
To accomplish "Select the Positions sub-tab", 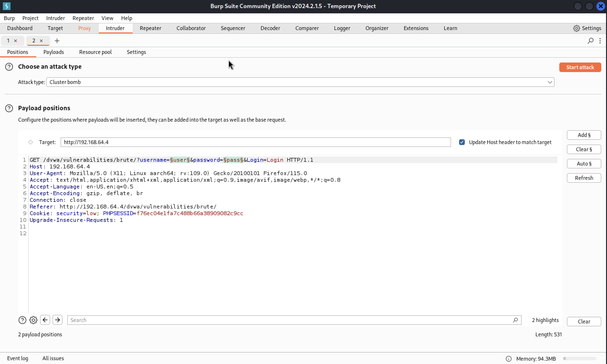I will point(18,52).
